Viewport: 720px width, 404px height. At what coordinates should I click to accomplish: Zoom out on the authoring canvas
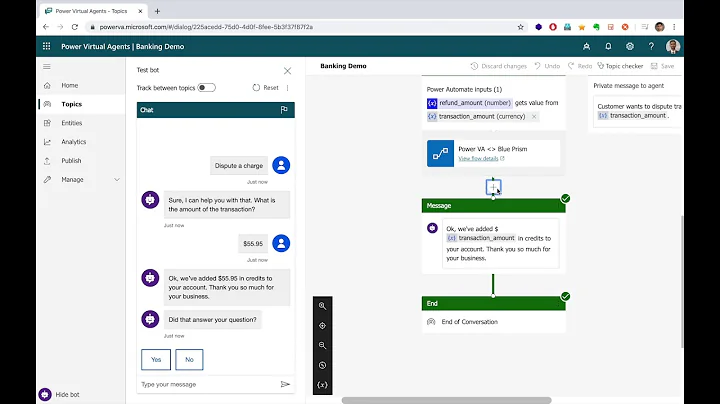coord(322,345)
